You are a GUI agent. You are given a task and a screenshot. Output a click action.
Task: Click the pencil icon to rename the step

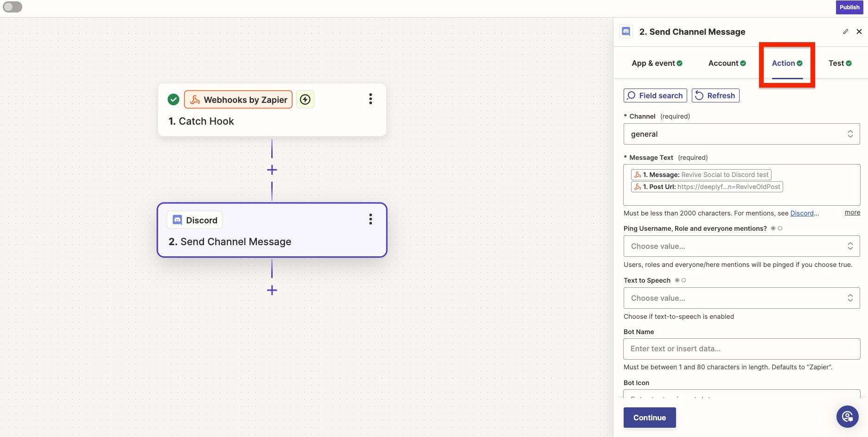(x=845, y=32)
